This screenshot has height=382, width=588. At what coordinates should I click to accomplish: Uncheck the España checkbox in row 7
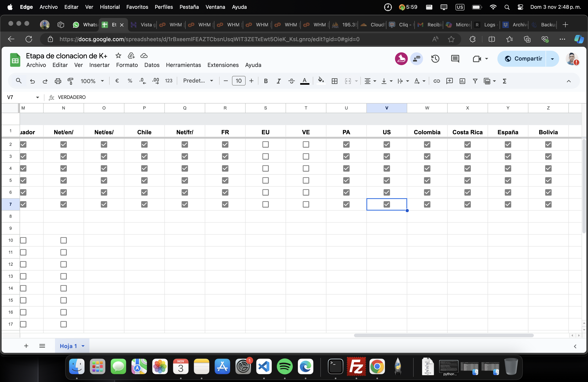508,204
